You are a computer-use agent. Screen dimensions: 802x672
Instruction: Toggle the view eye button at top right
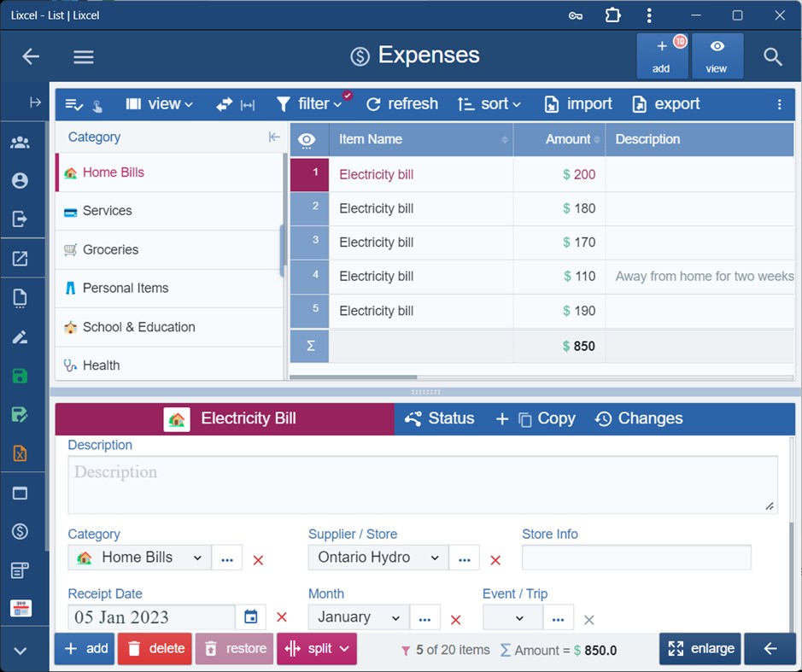[717, 56]
